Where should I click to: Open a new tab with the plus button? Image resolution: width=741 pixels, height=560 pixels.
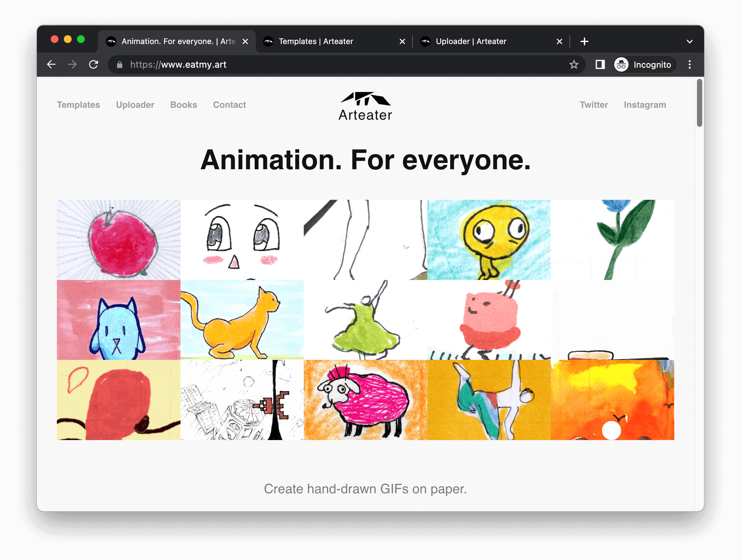click(x=584, y=41)
